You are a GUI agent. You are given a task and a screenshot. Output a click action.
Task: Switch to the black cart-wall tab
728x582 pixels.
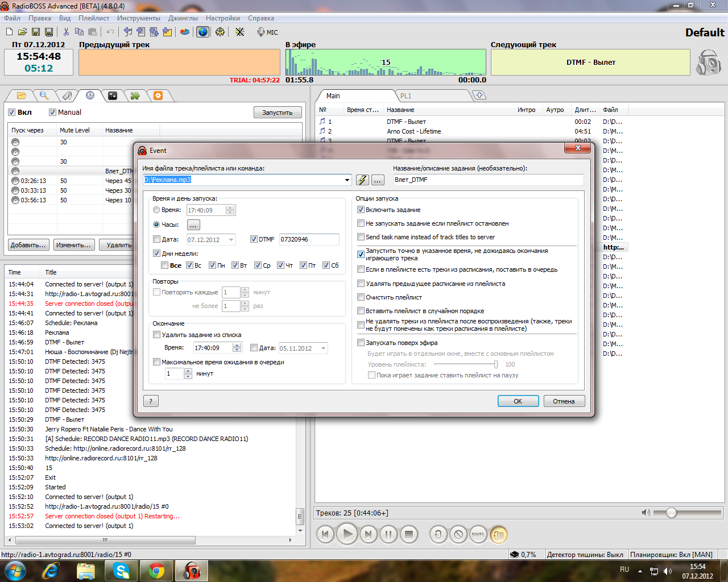[113, 95]
